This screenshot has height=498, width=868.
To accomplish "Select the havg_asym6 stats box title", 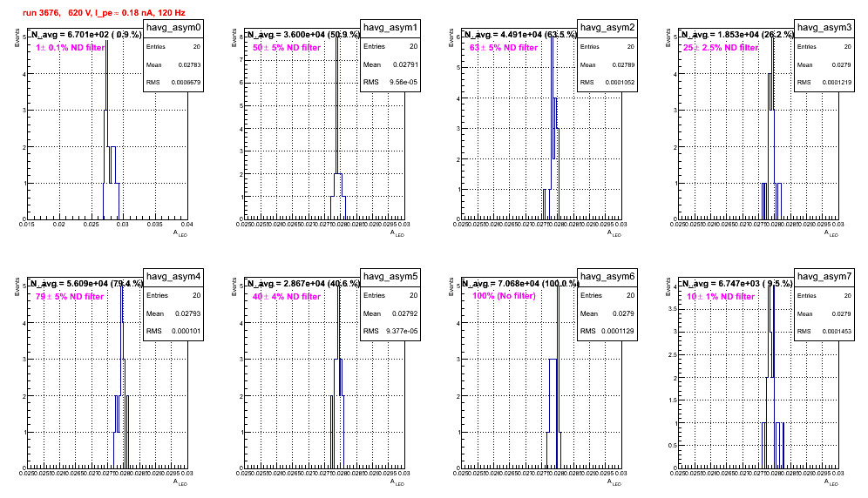I will tap(607, 276).
